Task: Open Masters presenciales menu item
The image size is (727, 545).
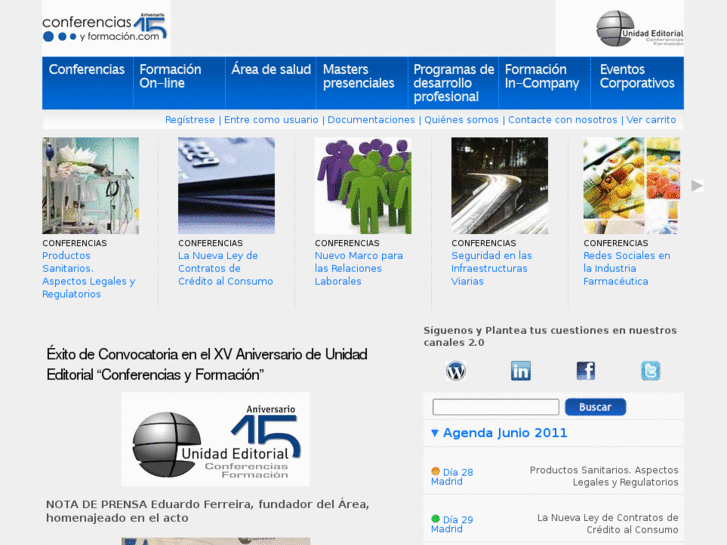Action: click(x=358, y=76)
